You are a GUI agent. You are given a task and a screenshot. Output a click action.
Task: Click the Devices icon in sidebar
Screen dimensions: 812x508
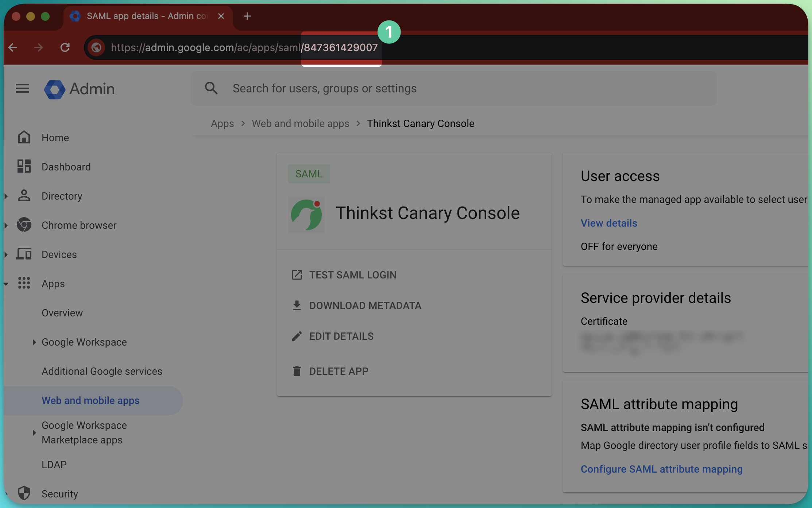pos(24,254)
